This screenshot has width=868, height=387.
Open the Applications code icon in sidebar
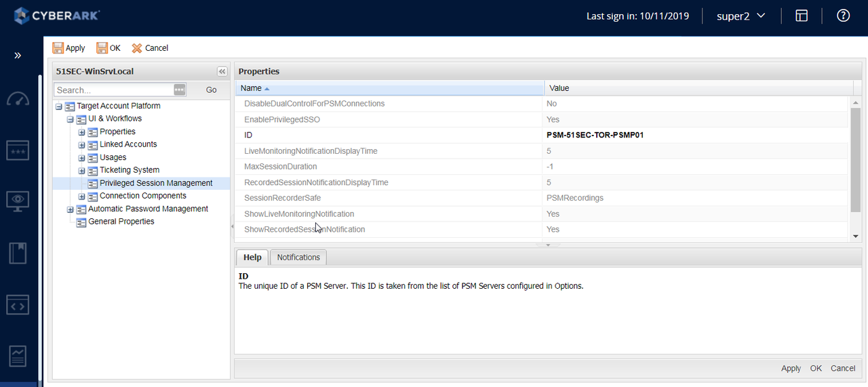coord(18,305)
